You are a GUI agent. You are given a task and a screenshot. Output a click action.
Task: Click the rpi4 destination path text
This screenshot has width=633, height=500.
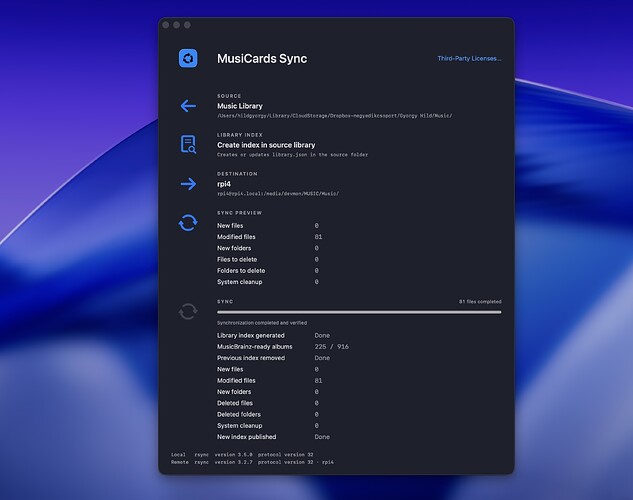[278, 194]
